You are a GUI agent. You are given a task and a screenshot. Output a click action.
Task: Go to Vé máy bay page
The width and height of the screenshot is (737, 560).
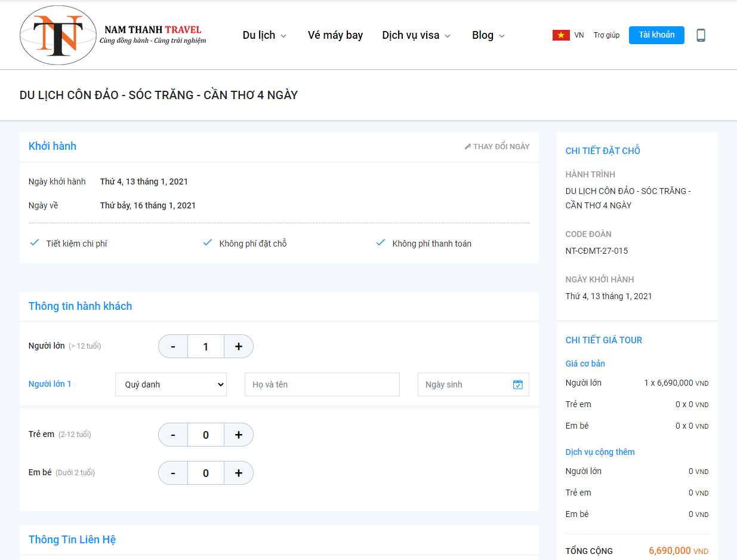click(x=335, y=35)
